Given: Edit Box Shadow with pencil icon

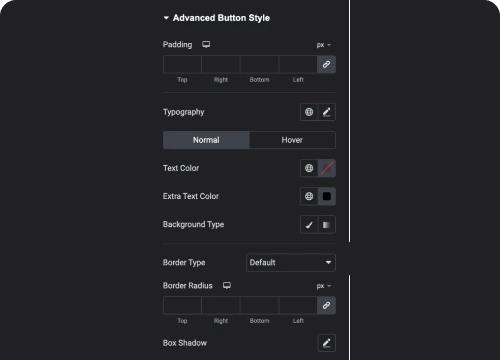Looking at the screenshot, I should pyautogui.click(x=327, y=343).
